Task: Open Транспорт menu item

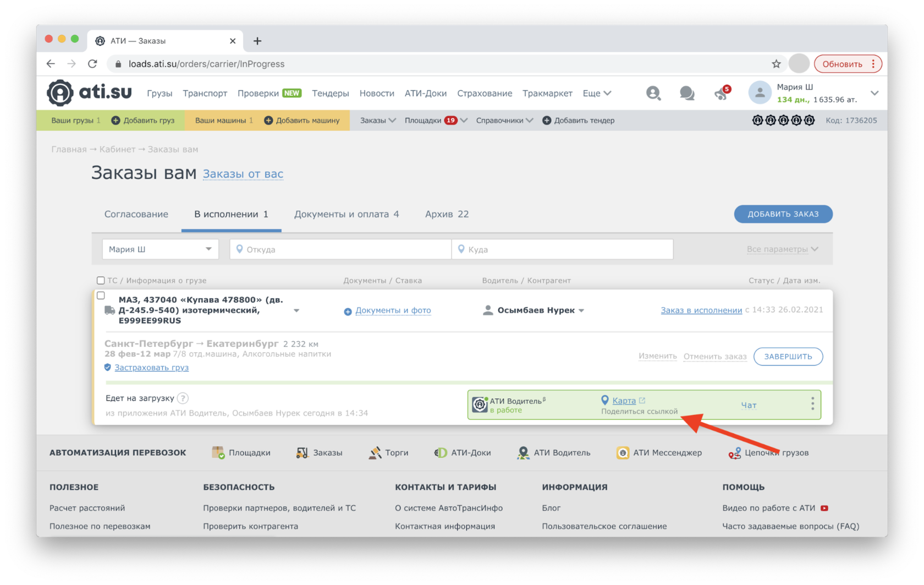Action: pos(205,94)
